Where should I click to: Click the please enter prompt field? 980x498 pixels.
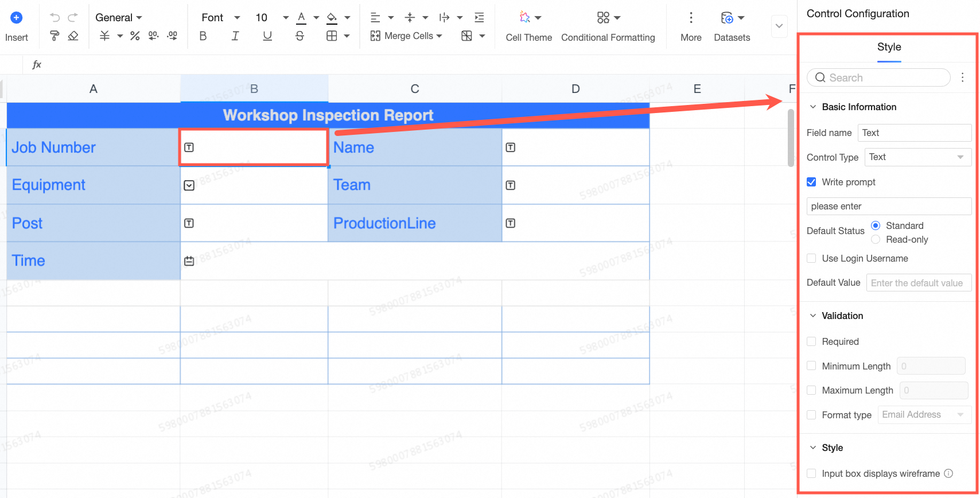889,206
